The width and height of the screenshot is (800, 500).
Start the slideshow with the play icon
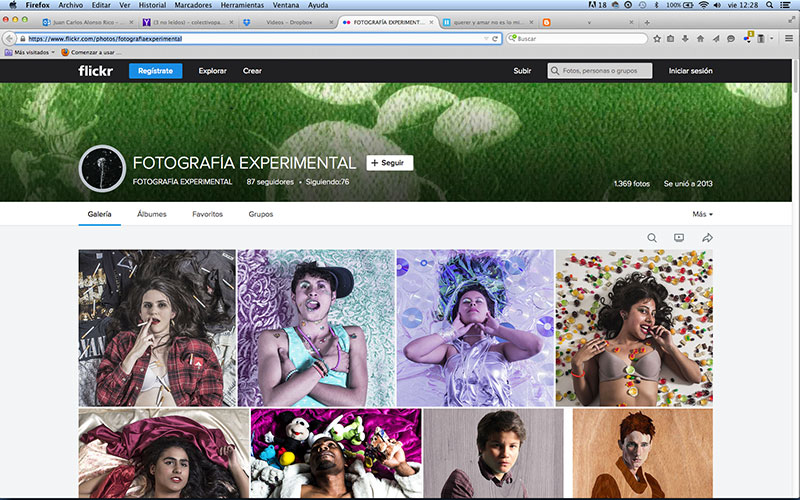(x=679, y=238)
